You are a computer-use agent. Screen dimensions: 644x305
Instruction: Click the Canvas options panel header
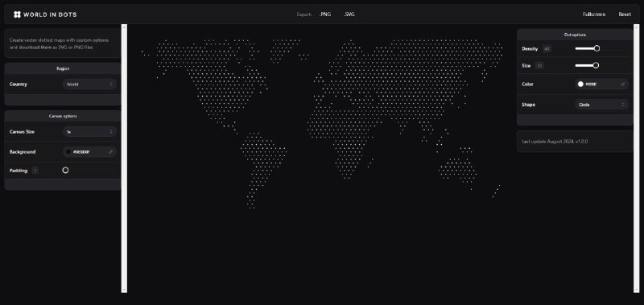coord(63,116)
